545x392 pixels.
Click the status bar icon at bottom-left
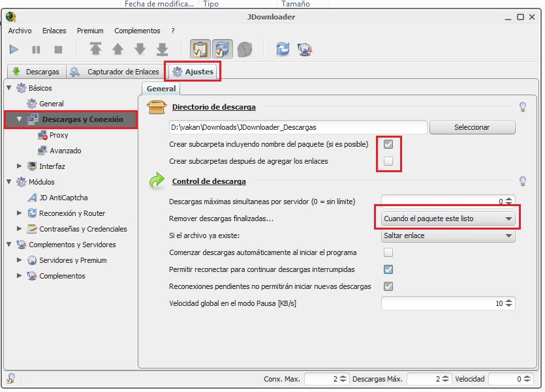11,378
